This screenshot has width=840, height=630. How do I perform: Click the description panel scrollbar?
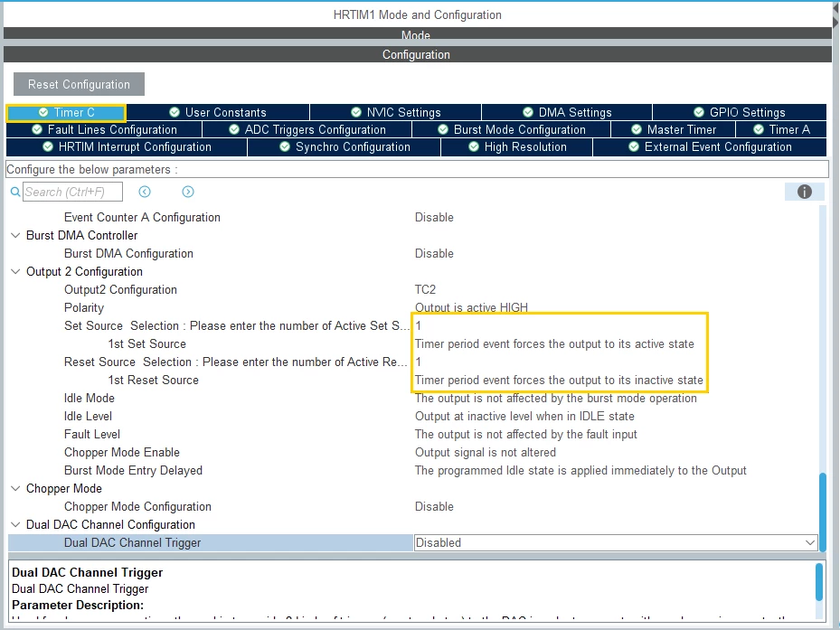(x=819, y=582)
